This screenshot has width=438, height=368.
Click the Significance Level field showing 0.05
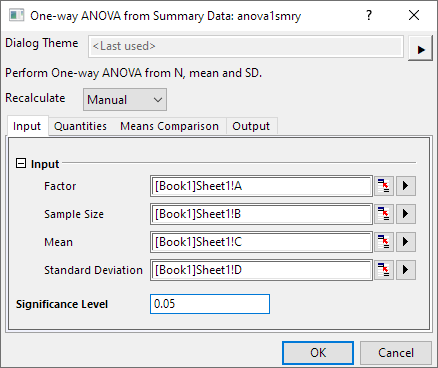[210, 304]
